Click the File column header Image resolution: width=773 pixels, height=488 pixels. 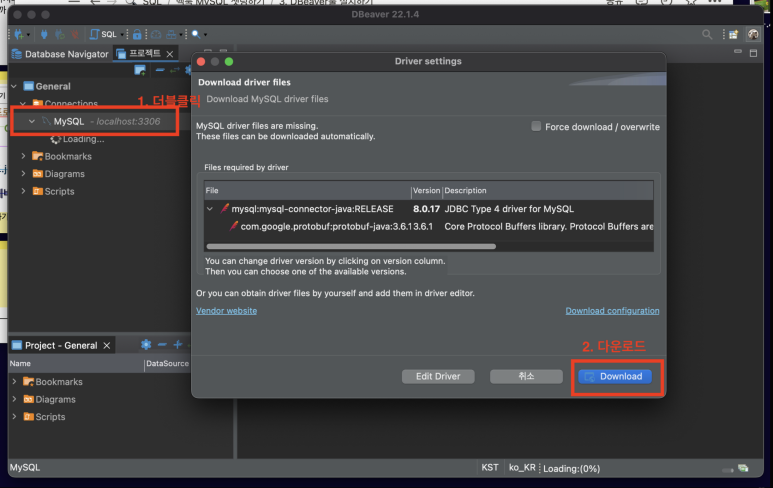pyautogui.click(x=308, y=190)
